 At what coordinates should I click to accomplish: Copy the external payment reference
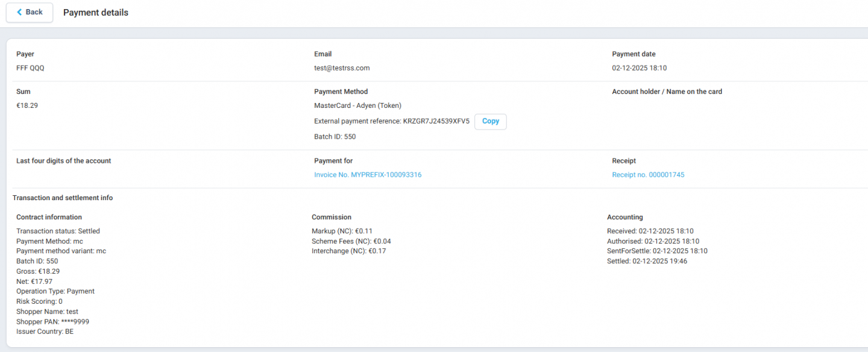point(490,121)
